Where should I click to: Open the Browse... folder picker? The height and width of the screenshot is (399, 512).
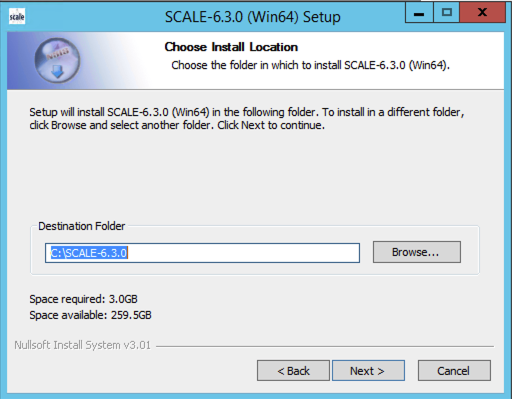(x=417, y=252)
